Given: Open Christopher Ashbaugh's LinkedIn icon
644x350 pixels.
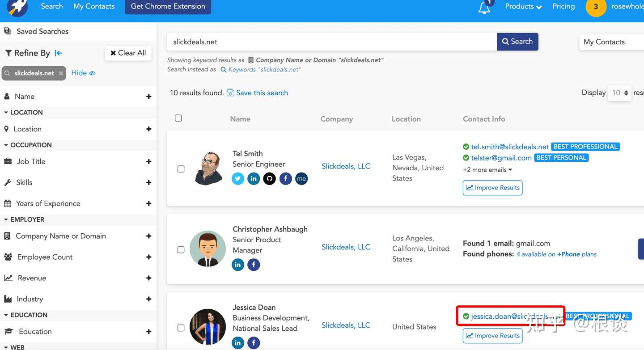Looking at the screenshot, I should tap(238, 265).
